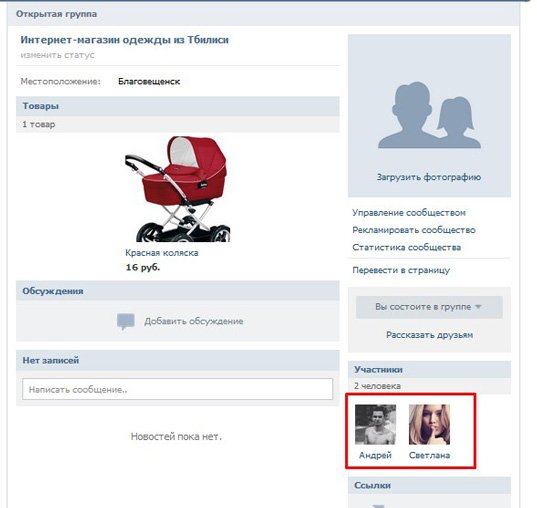Open 'Управление сообществом'
Image resolution: width=537 pixels, height=508 pixels.
point(409,213)
